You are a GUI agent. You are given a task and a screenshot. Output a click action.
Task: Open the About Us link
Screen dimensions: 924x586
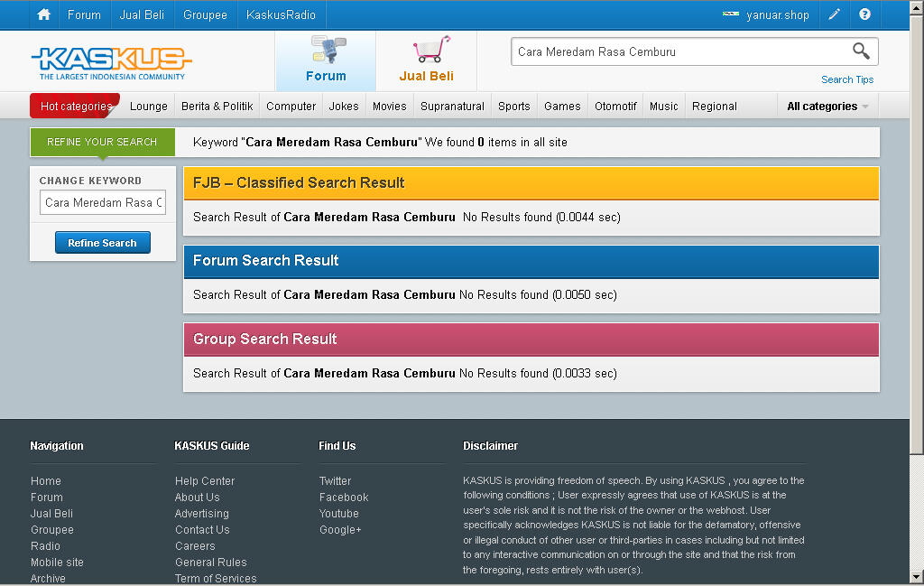tap(198, 498)
